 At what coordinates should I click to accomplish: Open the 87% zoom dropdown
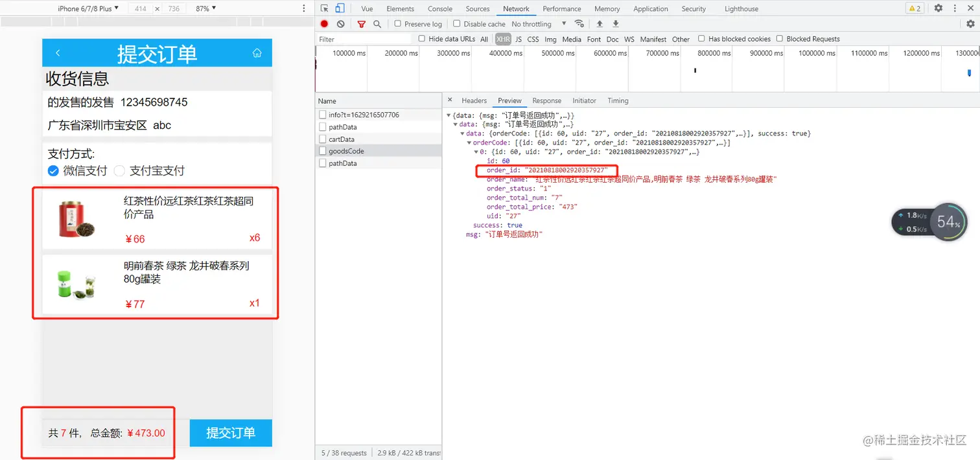coord(205,8)
